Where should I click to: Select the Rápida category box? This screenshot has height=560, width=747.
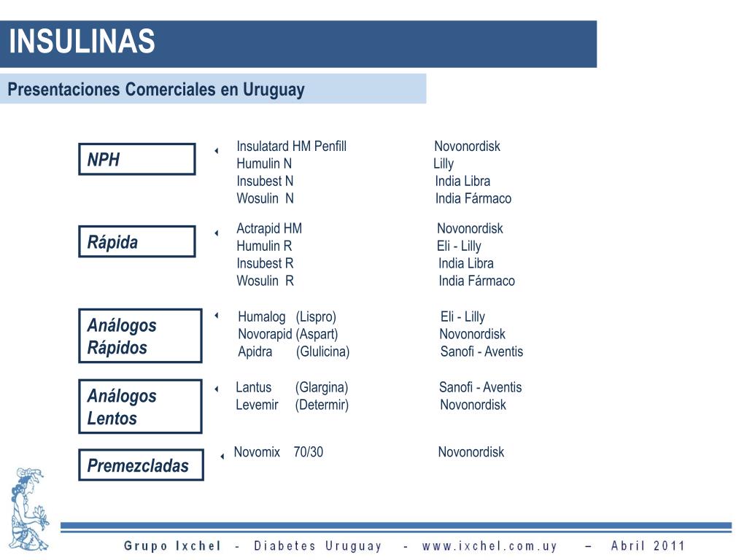pos(137,241)
